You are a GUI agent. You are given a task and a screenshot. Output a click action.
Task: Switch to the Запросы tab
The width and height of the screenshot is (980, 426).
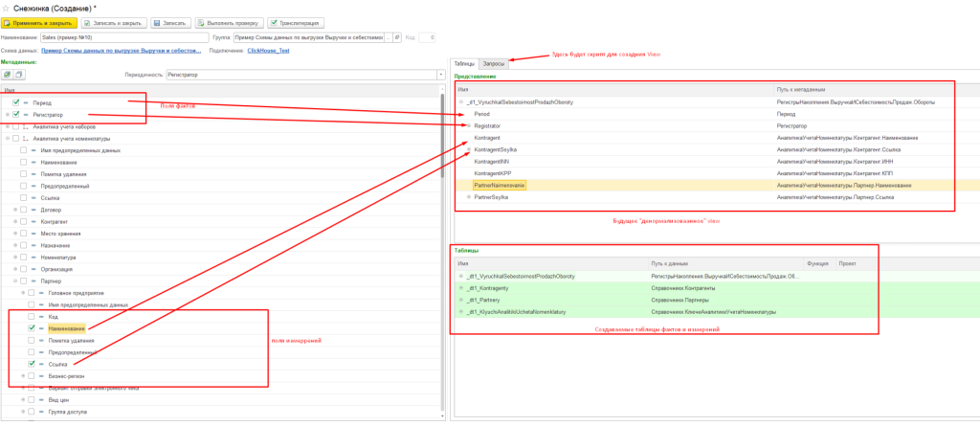click(x=494, y=64)
